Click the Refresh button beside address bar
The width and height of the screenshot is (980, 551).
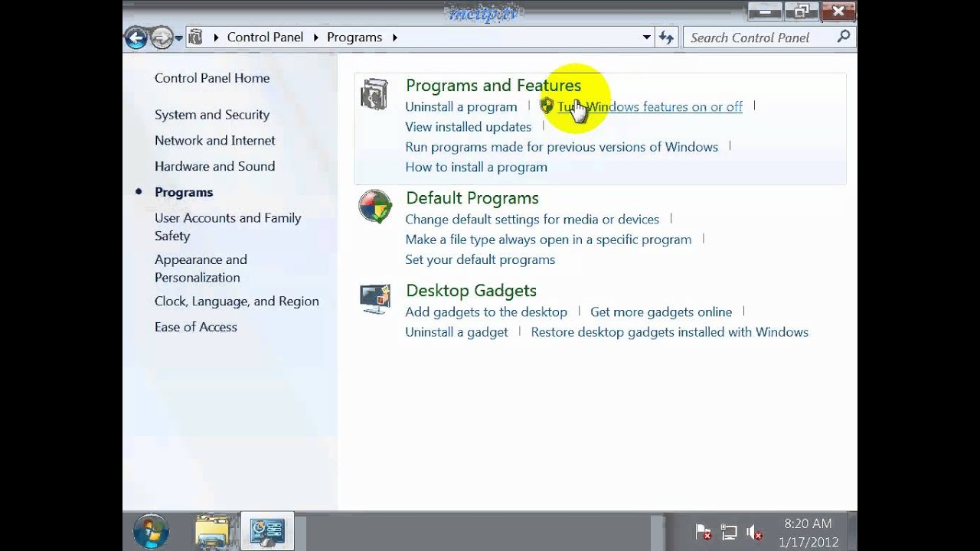pyautogui.click(x=666, y=37)
